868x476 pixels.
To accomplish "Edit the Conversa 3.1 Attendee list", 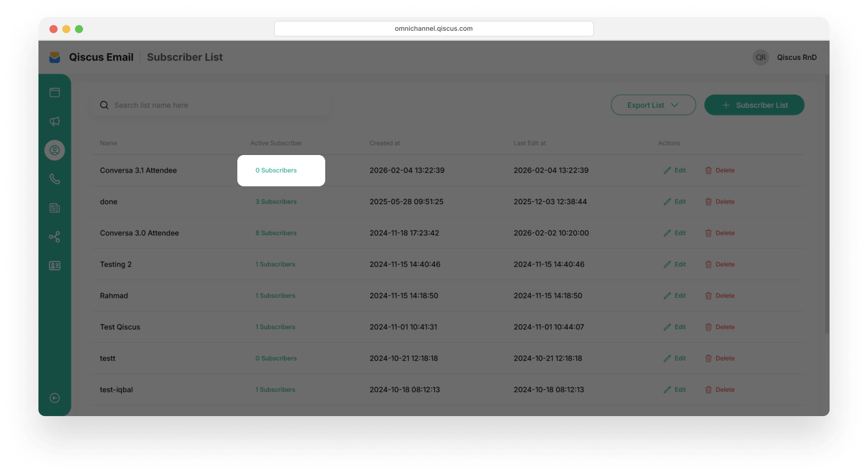I will pyautogui.click(x=675, y=170).
